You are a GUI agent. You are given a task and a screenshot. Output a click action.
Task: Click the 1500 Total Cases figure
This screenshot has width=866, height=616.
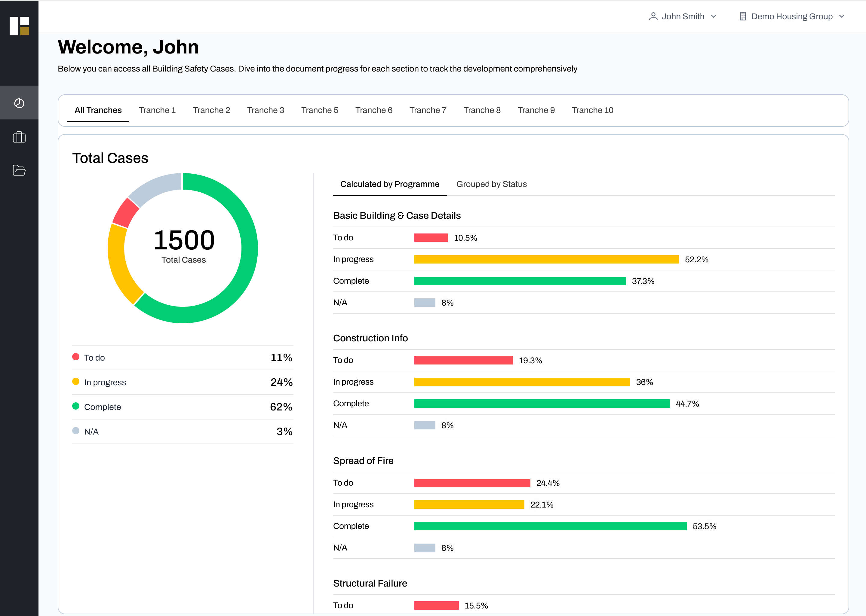point(184,240)
